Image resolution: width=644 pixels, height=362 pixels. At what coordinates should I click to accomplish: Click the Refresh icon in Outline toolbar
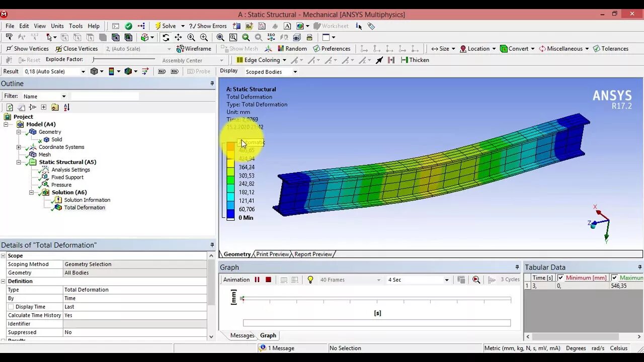click(10, 107)
